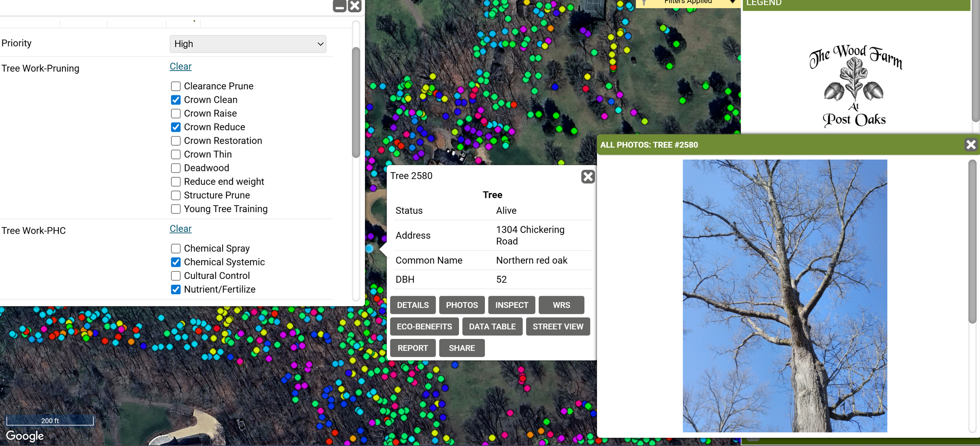Click The Wood Farm logo in legend
The width and height of the screenshot is (980, 446).
click(855, 86)
